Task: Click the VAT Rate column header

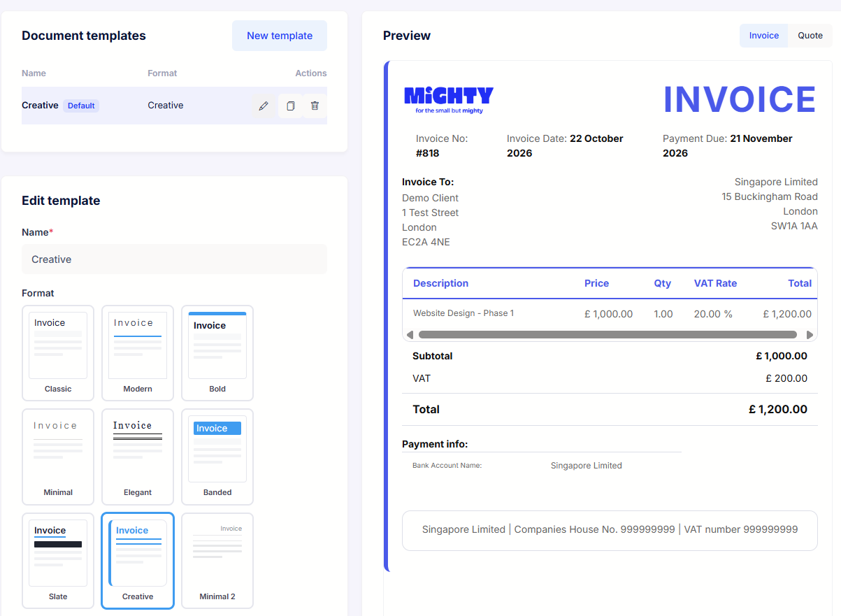Action: [x=715, y=283]
